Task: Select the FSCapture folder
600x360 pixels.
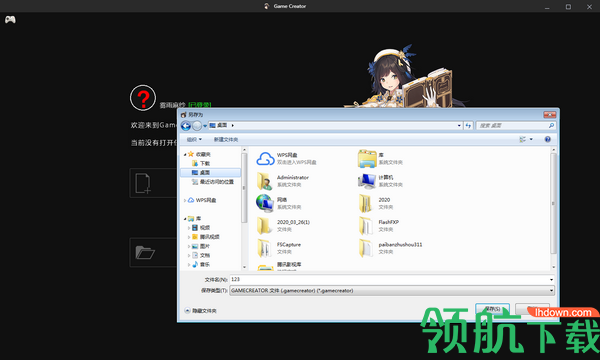Action: (x=279, y=248)
